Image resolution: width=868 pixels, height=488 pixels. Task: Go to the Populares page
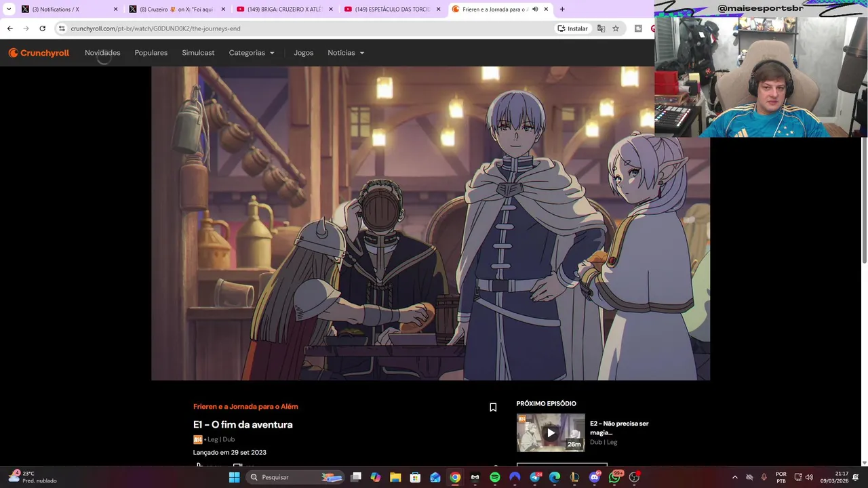[x=151, y=53]
